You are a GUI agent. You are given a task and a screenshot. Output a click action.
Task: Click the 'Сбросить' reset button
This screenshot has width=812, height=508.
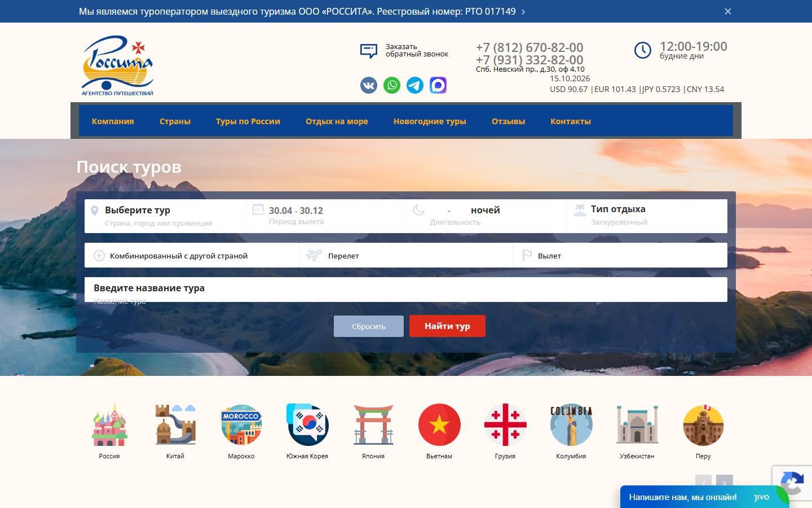(x=369, y=326)
